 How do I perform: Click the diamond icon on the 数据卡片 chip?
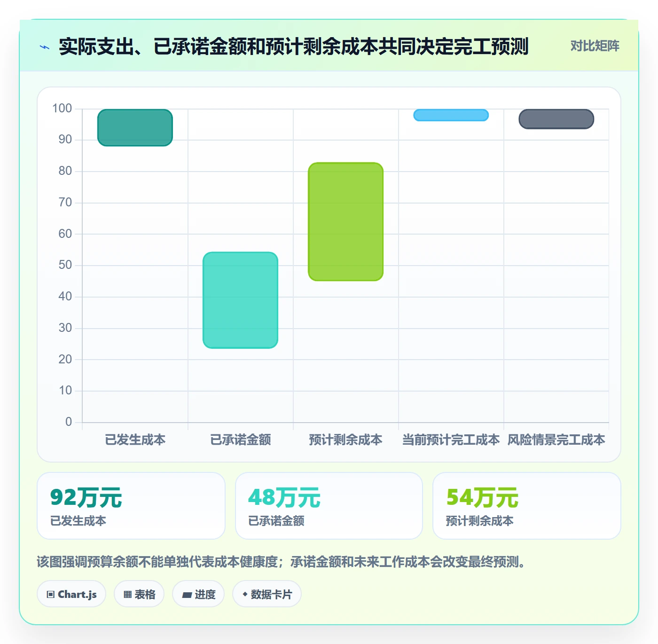[x=245, y=594]
